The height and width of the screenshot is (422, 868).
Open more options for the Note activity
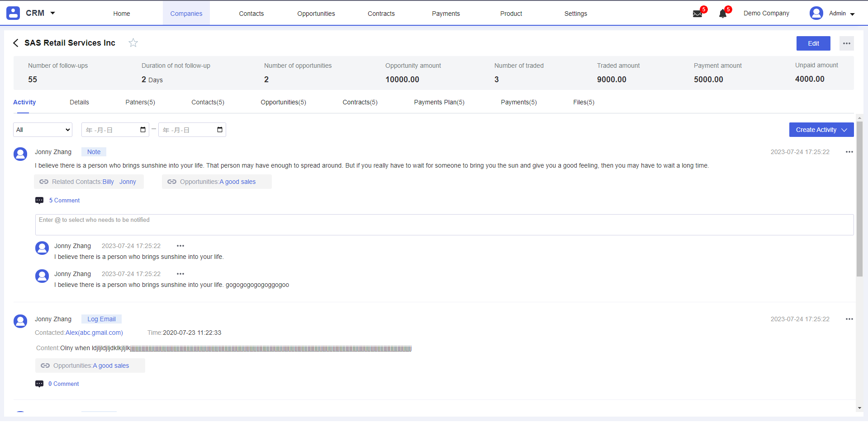click(849, 152)
